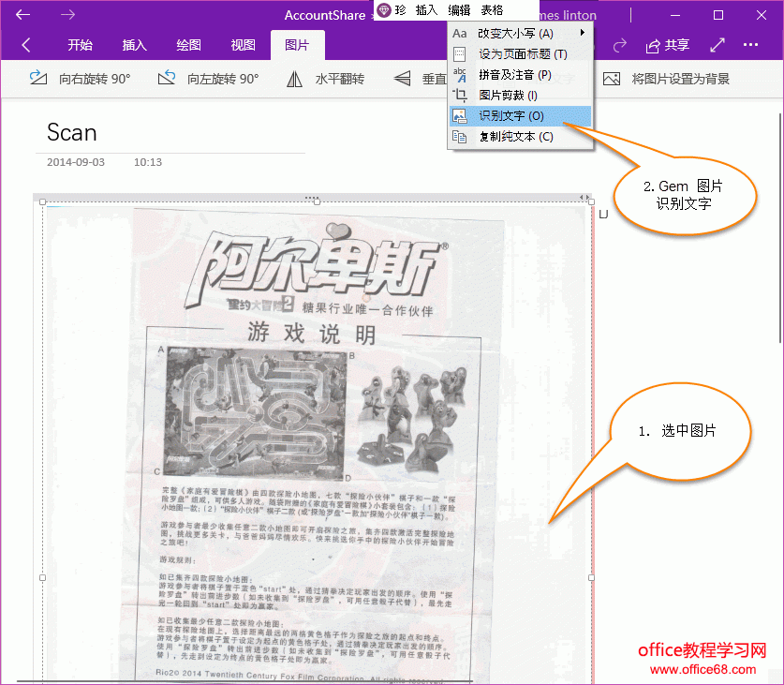Screen dimensions: 784x685
Task: Click the horizontal flip icon
Action: pos(294,79)
